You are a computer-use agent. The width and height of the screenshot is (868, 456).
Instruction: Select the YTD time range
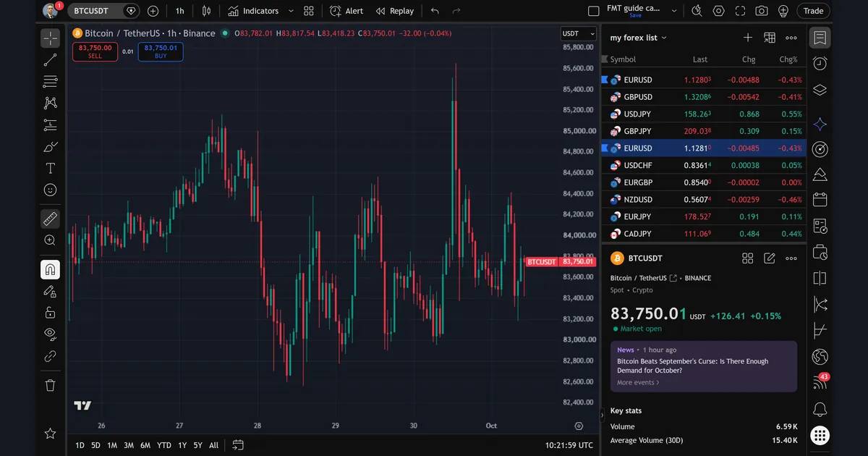(x=164, y=445)
